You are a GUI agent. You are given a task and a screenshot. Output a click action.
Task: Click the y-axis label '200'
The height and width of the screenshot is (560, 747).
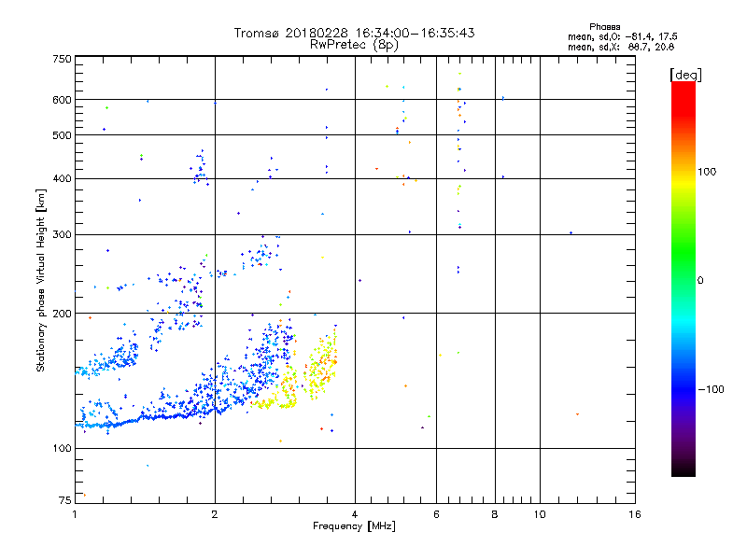pos(62,314)
